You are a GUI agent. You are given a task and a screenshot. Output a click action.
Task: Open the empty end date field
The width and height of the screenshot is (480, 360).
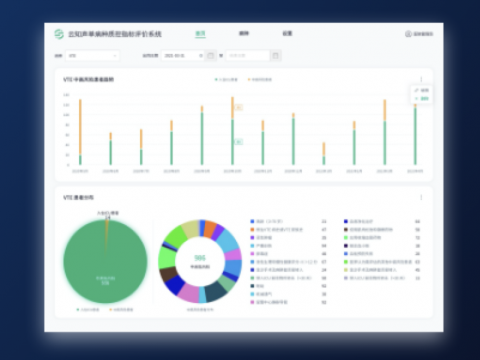[x=248, y=56]
